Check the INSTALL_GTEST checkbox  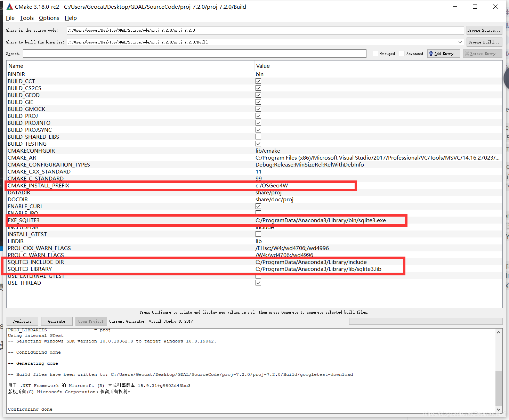tap(258, 234)
